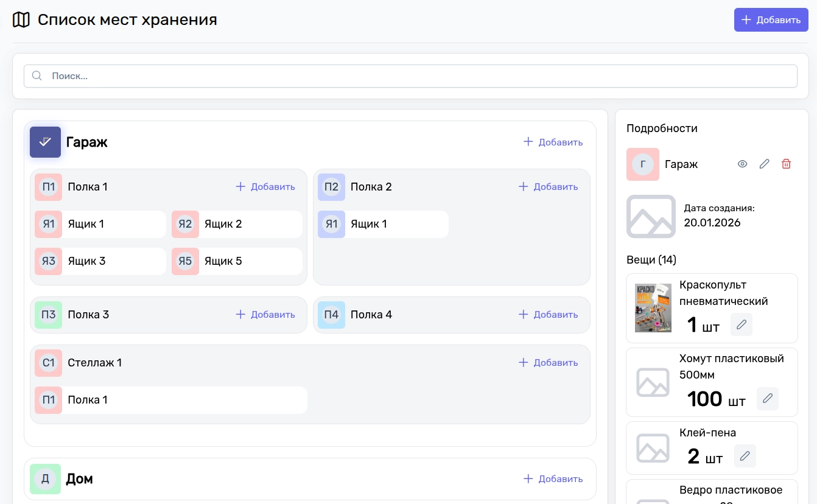Click Добавить in the Полка 4 row
The width and height of the screenshot is (817, 504).
pos(548,315)
